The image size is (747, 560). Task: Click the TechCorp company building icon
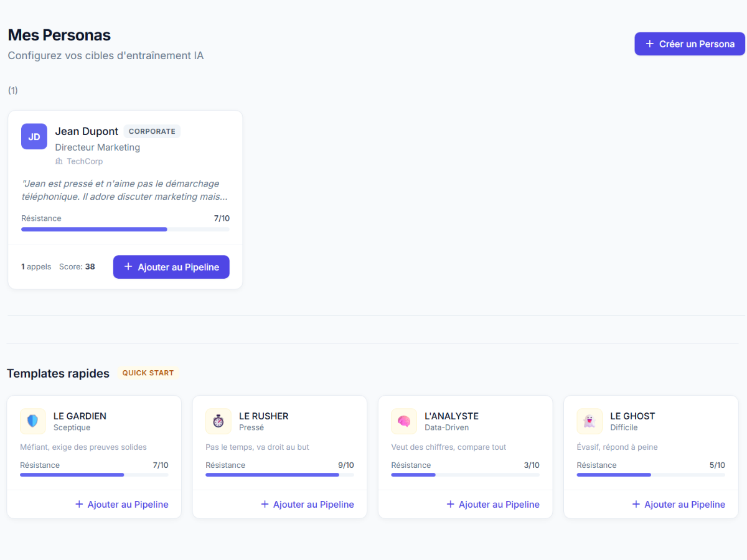[x=58, y=161]
